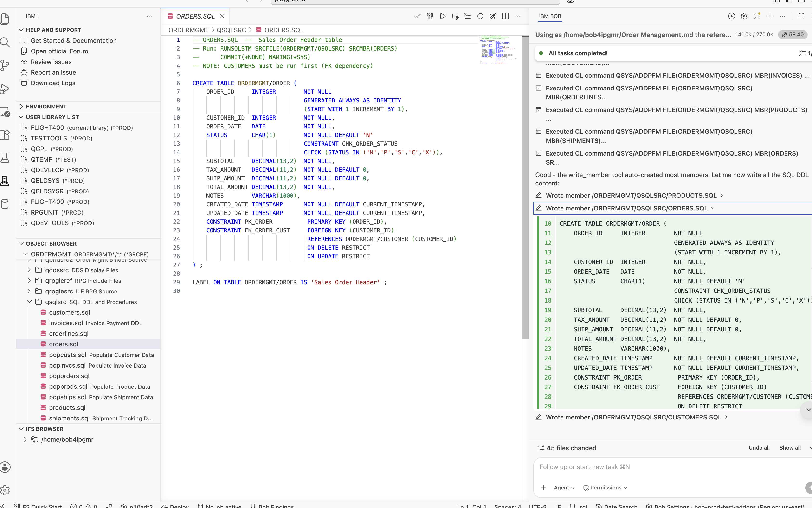
Task: Open the Explorer view in activity bar
Action: 5,19
